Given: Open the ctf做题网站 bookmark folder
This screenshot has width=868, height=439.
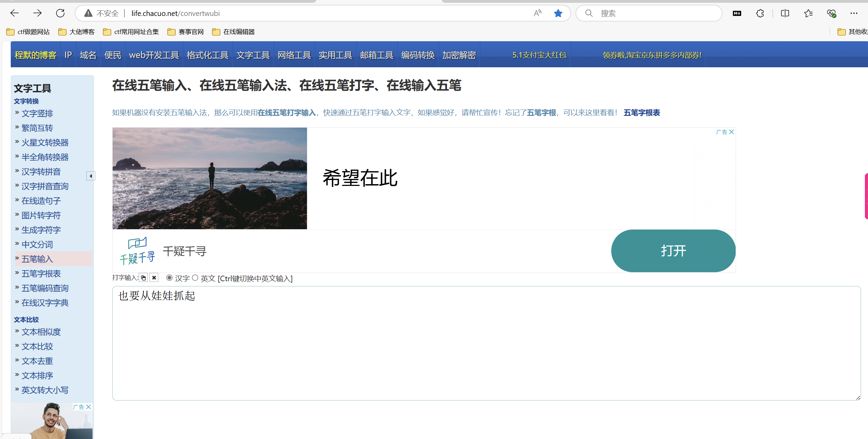Looking at the screenshot, I should (28, 32).
